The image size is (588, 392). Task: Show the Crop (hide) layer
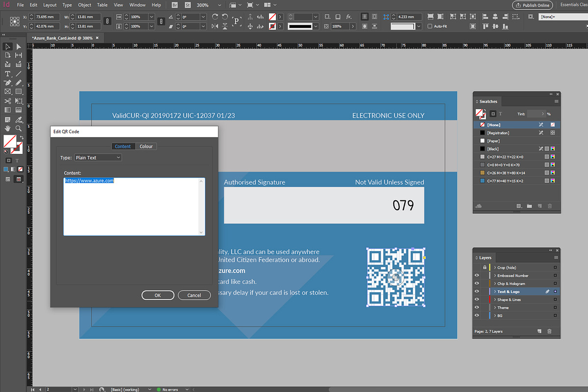click(477, 268)
